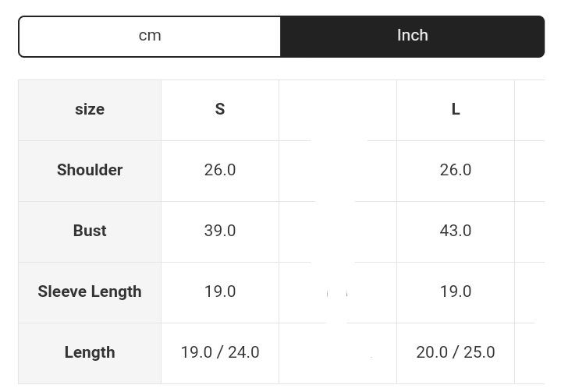The height and width of the screenshot is (392, 561).
Task: Select the Bust row label
Action: click(90, 231)
